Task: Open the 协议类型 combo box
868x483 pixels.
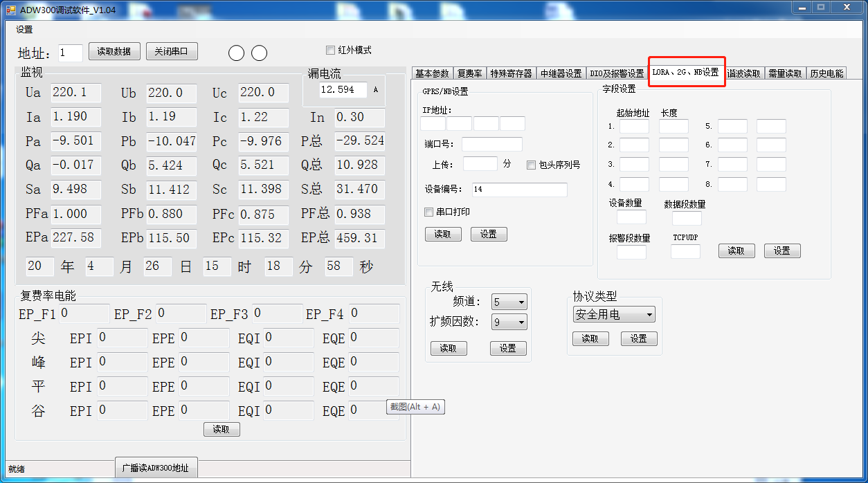Action: [x=614, y=315]
